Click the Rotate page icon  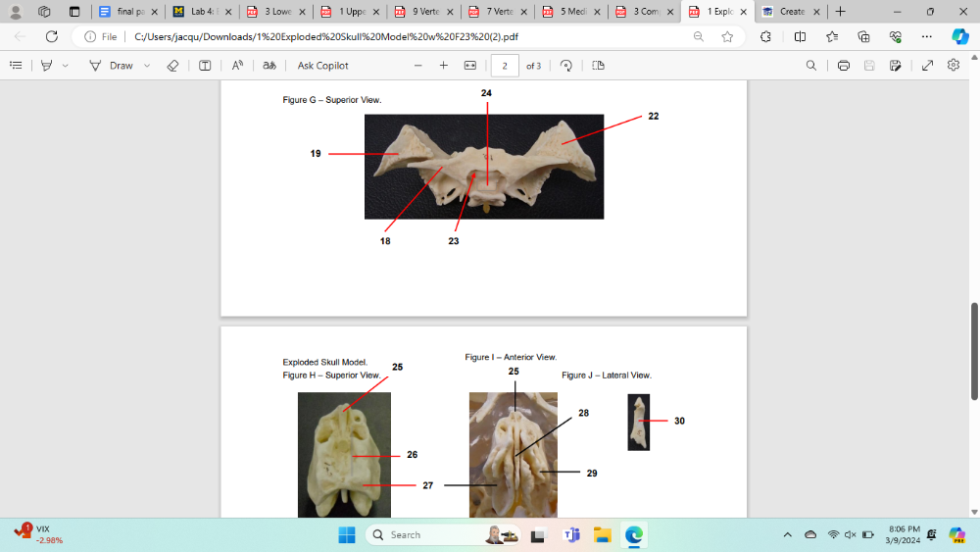(x=565, y=66)
